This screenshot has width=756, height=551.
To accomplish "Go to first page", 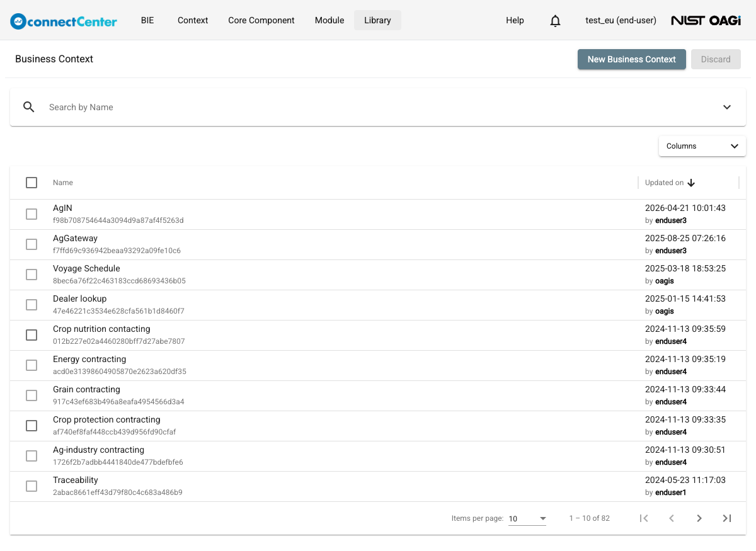I will (644, 518).
